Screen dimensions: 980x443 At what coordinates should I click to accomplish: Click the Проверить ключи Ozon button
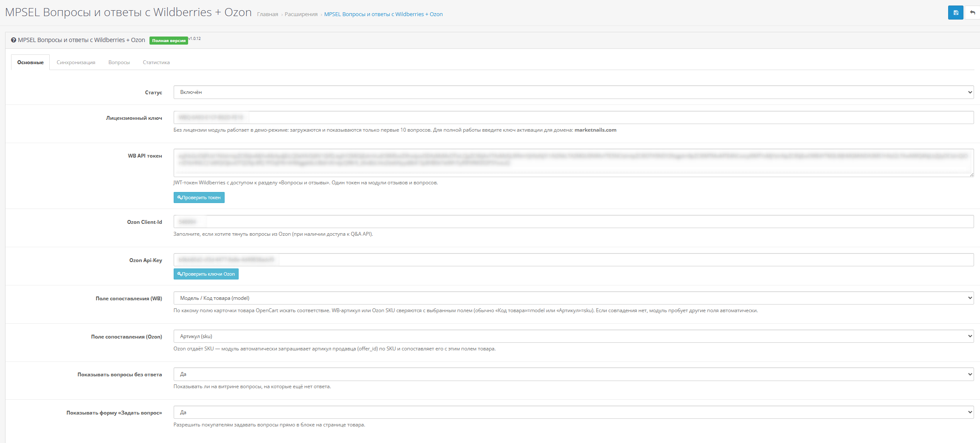[x=206, y=274]
